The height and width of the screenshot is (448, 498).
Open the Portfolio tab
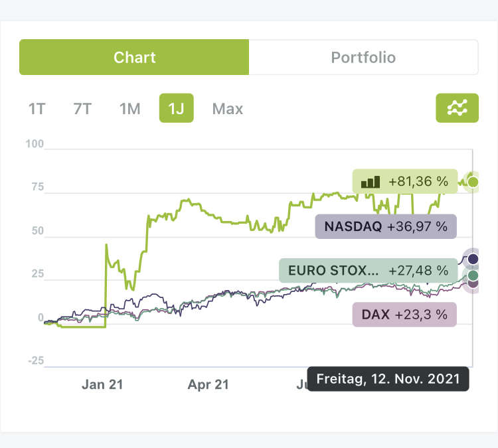pyautogui.click(x=363, y=57)
